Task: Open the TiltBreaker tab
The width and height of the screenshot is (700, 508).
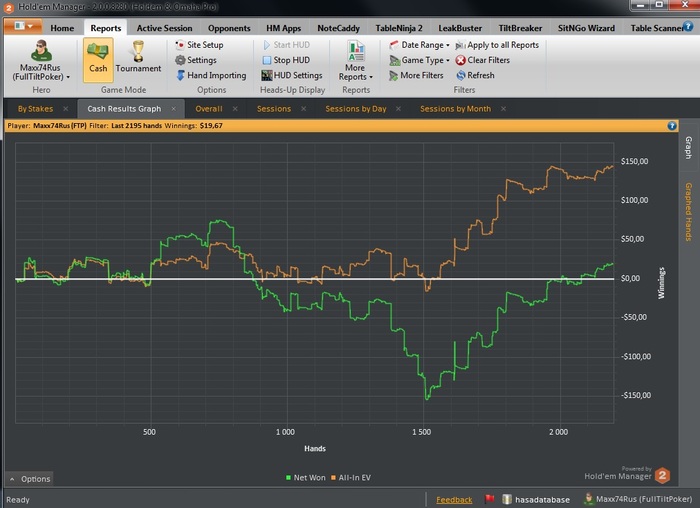Action: 520,28
